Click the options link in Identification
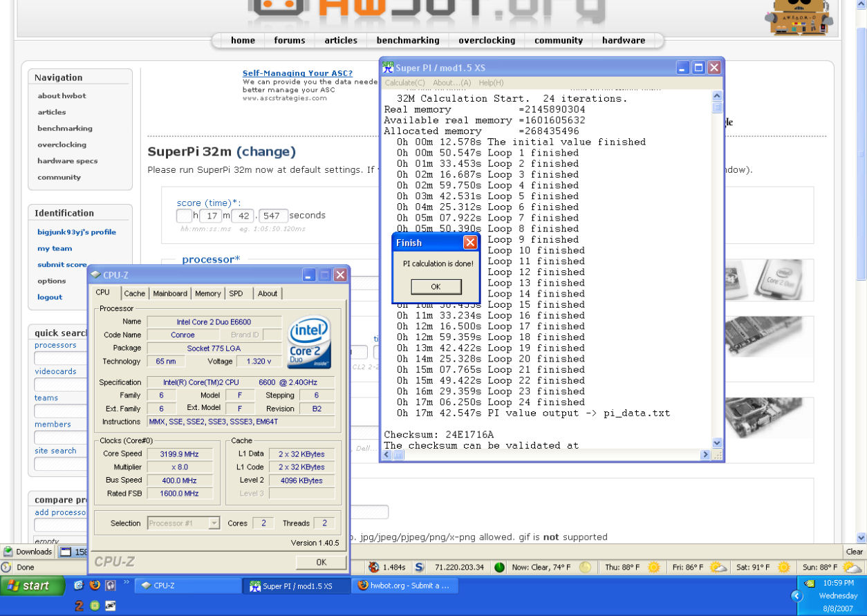The height and width of the screenshot is (616, 867). [52, 281]
